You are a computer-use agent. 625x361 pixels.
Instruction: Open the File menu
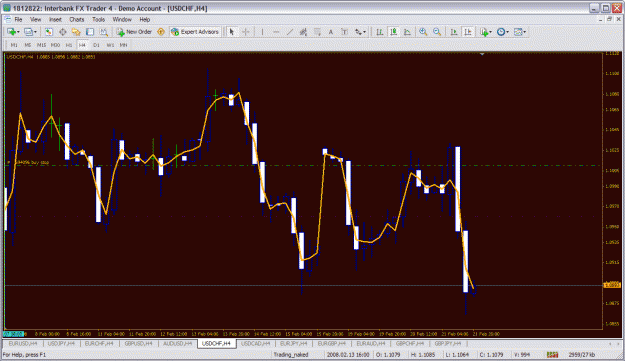pos(18,20)
